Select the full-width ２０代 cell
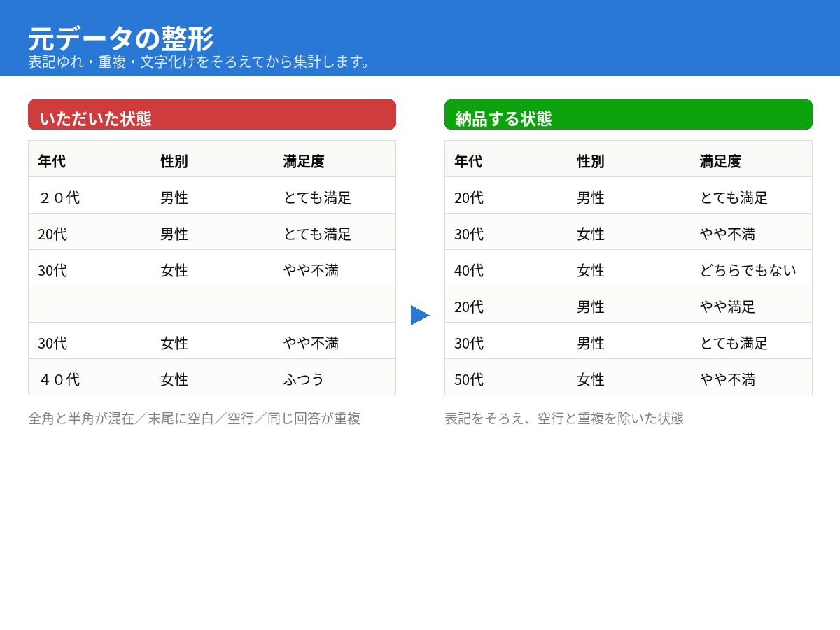840x630 pixels. click(x=59, y=197)
